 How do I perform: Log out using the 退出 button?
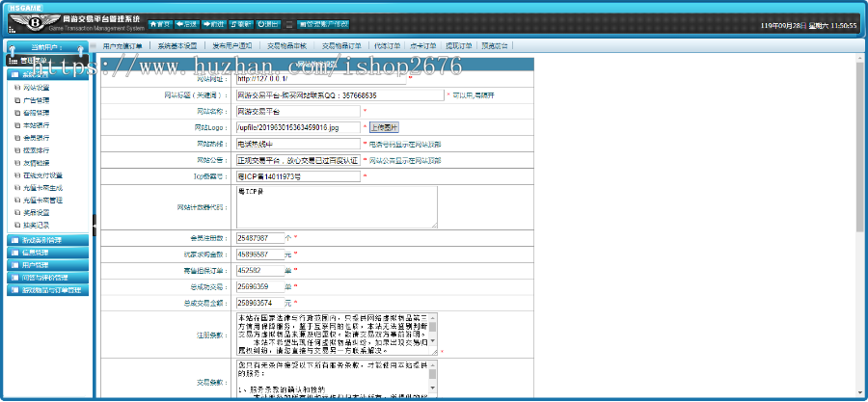pyautogui.click(x=270, y=24)
